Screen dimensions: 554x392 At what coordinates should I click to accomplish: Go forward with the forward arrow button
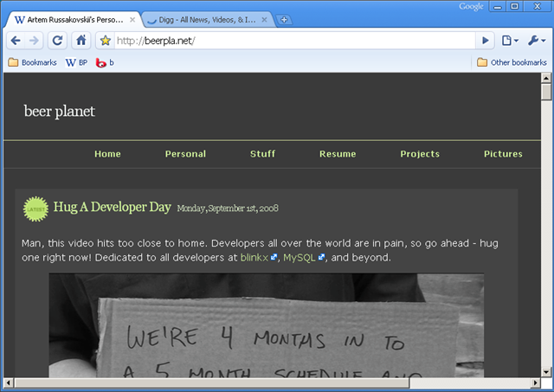(x=34, y=41)
